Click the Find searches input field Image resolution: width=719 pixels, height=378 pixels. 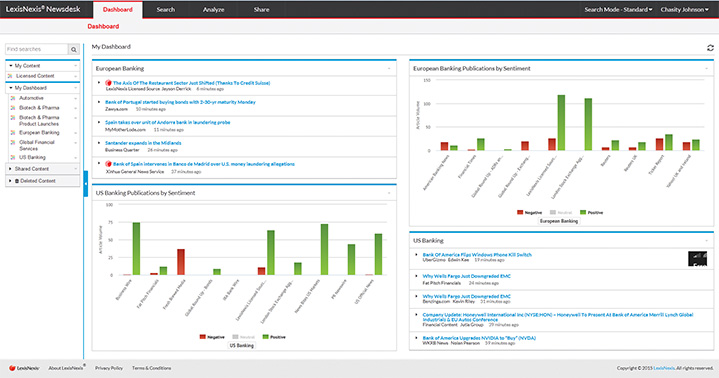[x=37, y=49]
